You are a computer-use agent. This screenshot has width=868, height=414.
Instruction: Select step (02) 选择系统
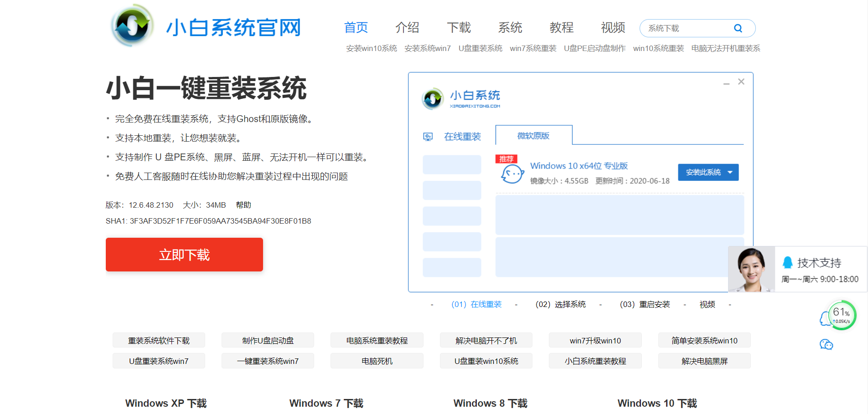pos(560,304)
